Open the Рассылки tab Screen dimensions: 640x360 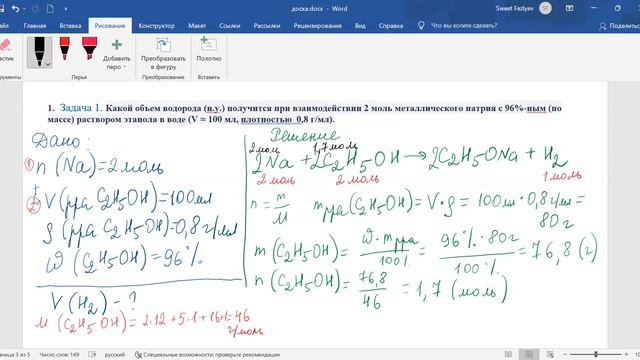[267, 26]
